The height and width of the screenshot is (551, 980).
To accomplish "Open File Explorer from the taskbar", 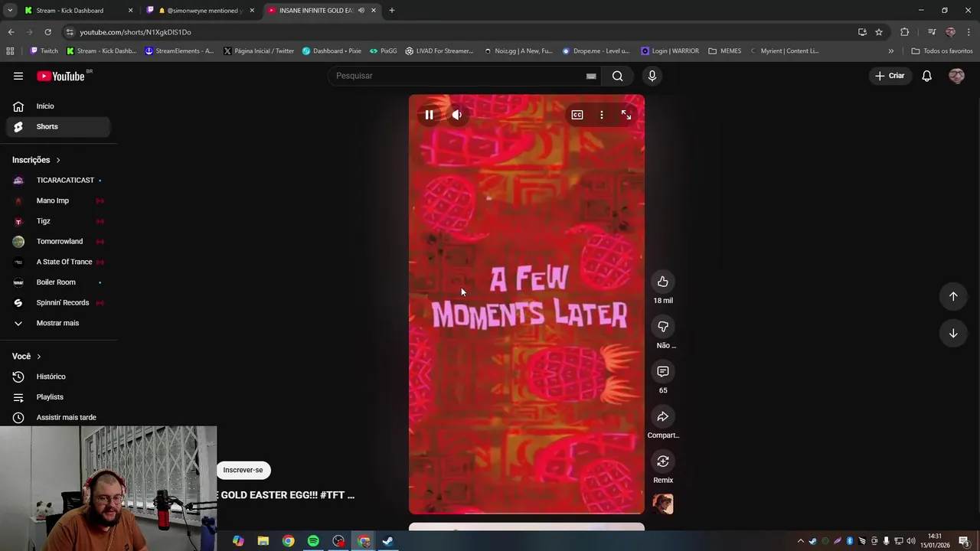I will [x=263, y=541].
